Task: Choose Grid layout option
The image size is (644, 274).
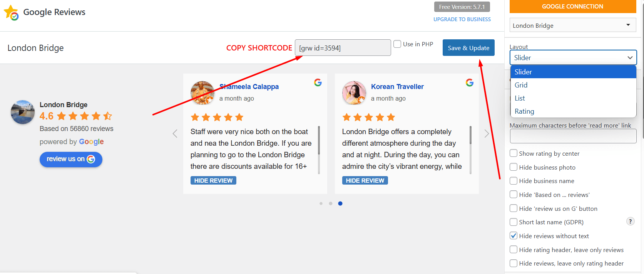Action: coord(573,85)
